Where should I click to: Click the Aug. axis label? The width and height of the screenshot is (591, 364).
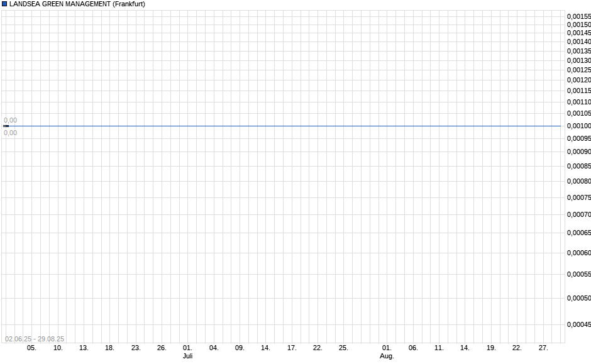pyautogui.click(x=387, y=355)
